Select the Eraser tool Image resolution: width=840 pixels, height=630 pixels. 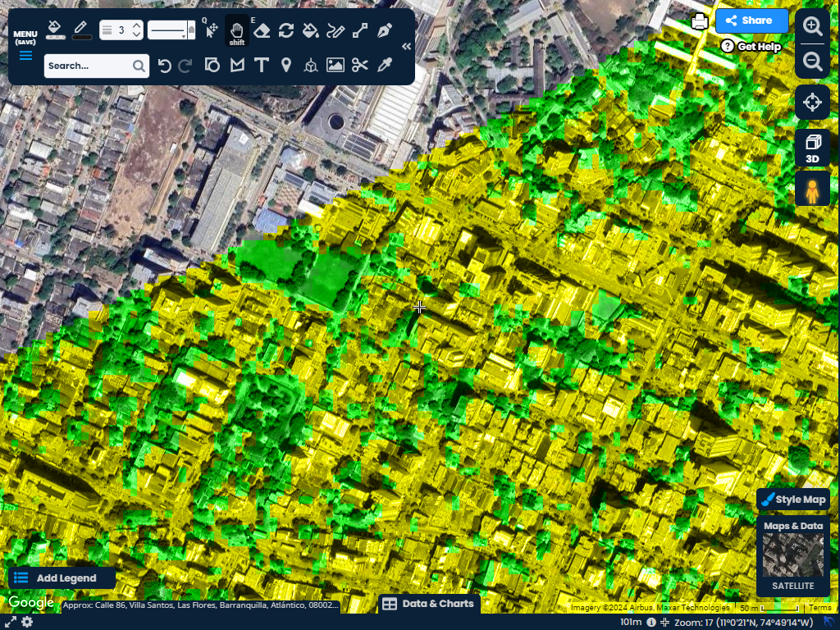[x=262, y=30]
